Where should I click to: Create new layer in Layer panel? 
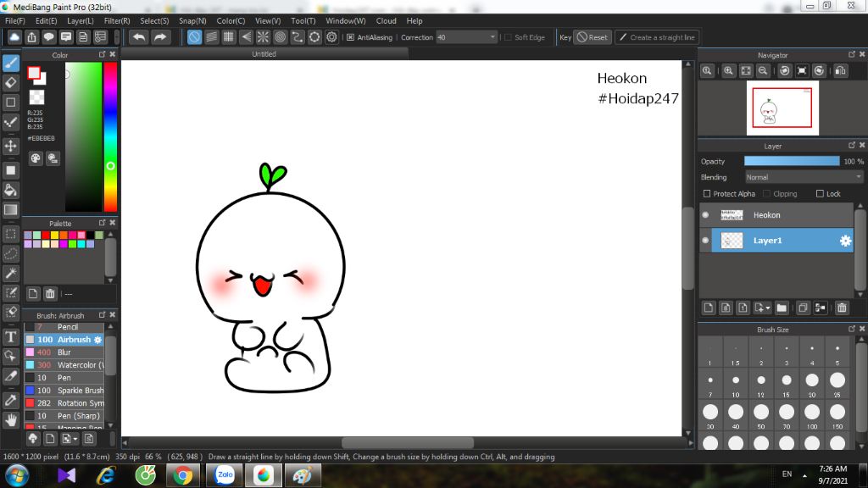(x=709, y=308)
